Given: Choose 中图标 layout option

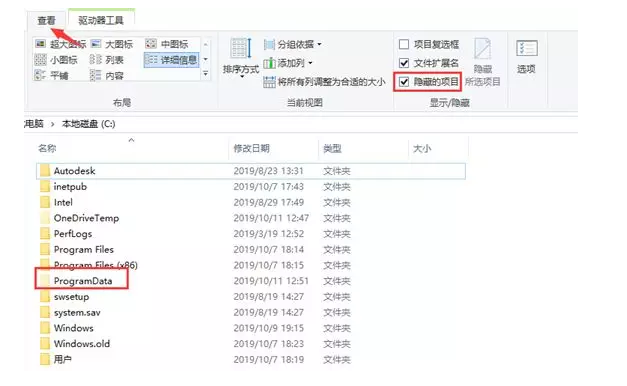Looking at the screenshot, I should click(x=167, y=44).
